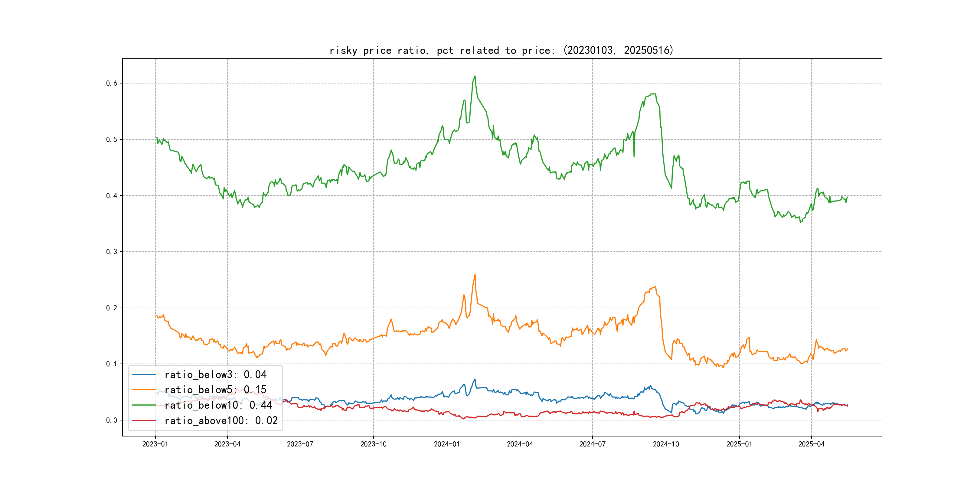
Task: Click the red legend line swatch
Action: pyautogui.click(x=144, y=420)
